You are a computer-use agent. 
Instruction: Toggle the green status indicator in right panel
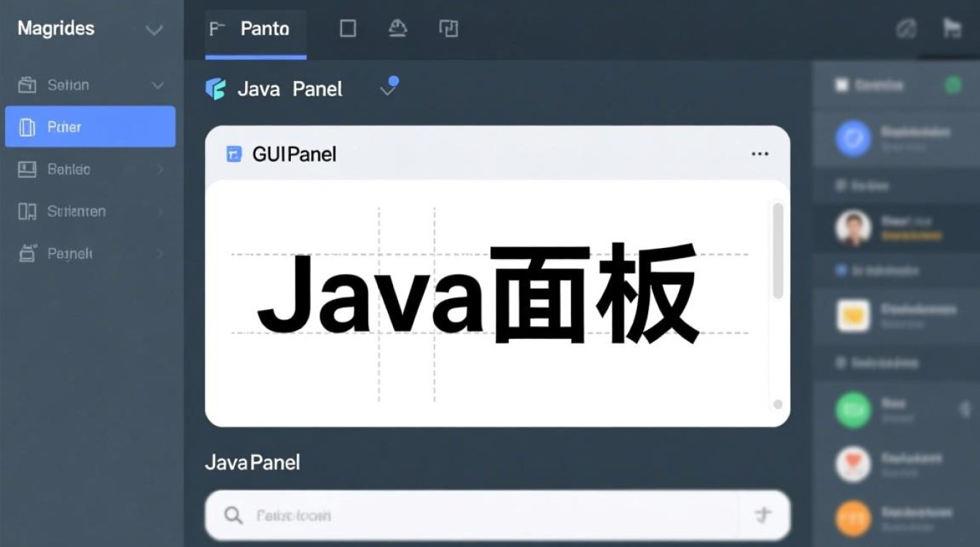coord(953,85)
